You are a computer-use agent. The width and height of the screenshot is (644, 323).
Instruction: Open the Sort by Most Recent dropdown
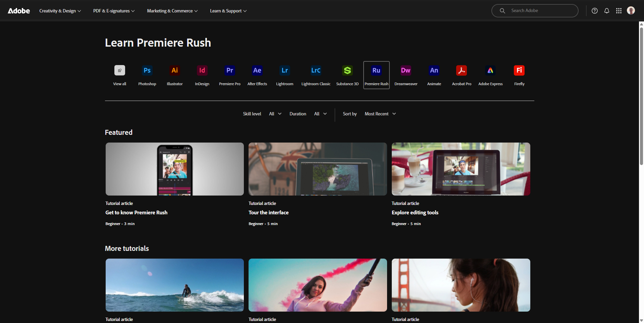pos(380,114)
